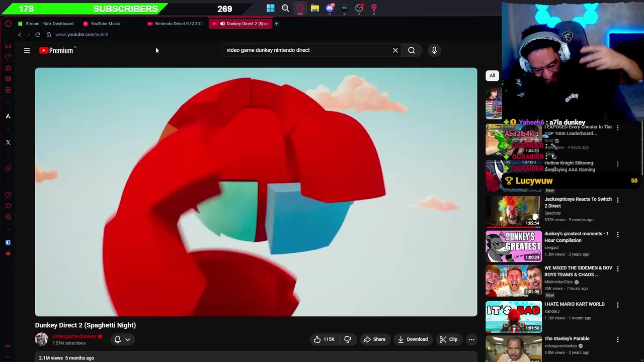
Task: Open options menu for The Stanley's Parable
Action: (618, 340)
